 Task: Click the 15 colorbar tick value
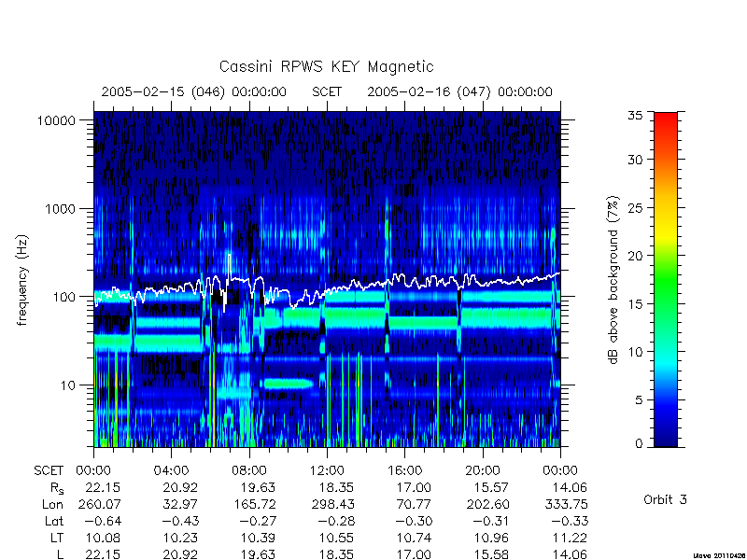coord(635,304)
